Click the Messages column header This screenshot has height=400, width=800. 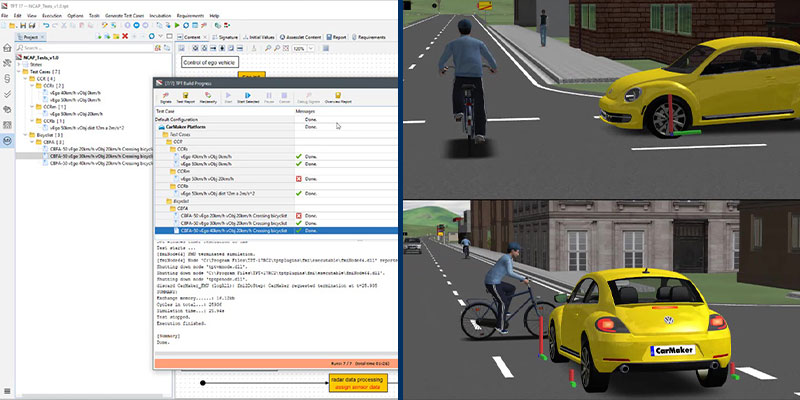coord(346,111)
